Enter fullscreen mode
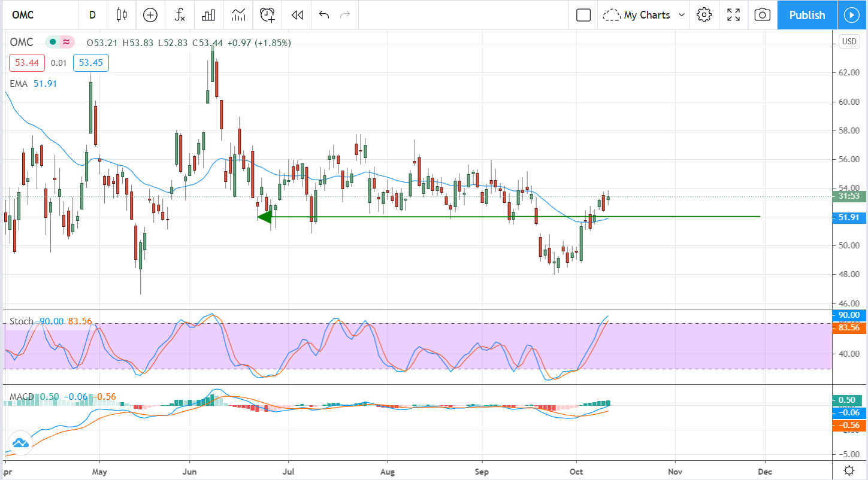This screenshot has height=480, width=868. (x=733, y=15)
